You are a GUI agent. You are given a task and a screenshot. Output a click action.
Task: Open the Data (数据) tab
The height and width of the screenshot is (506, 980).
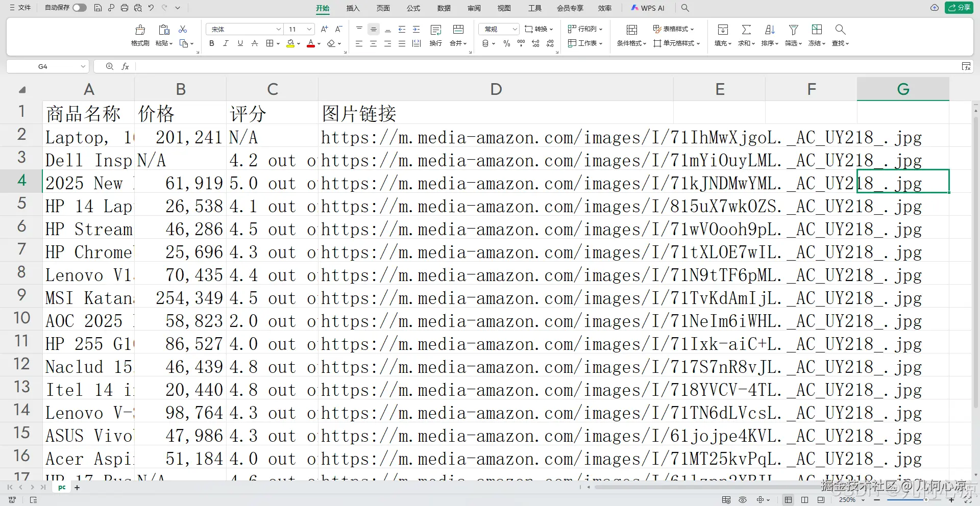tap(444, 8)
